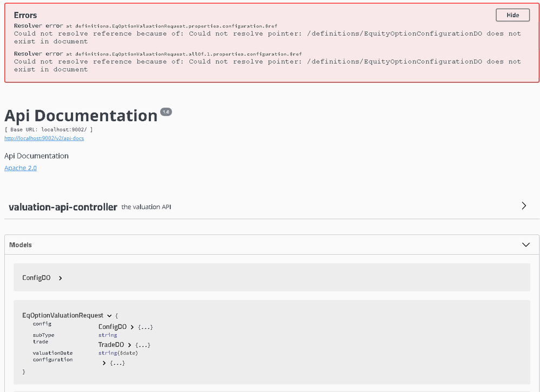Image resolution: width=540 pixels, height=392 pixels.
Task: Click the Models section header text
Action: (x=21, y=245)
